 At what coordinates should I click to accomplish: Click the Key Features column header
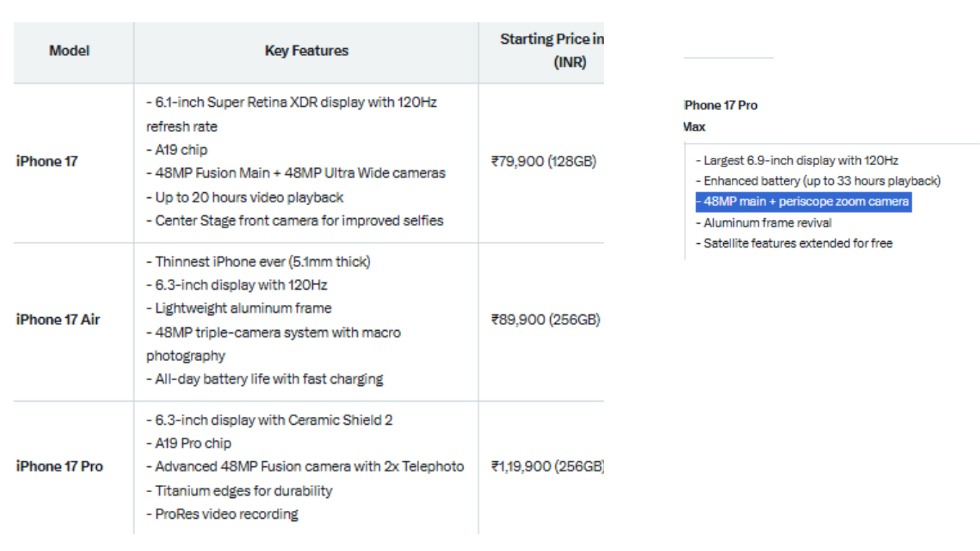[306, 51]
